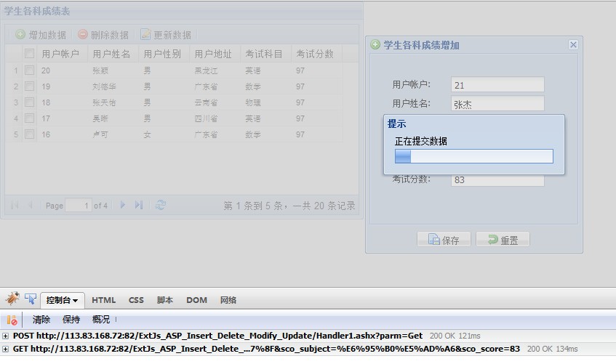The width and height of the screenshot is (616, 364).
Task: Expand the GET request entry
Action: (5, 349)
